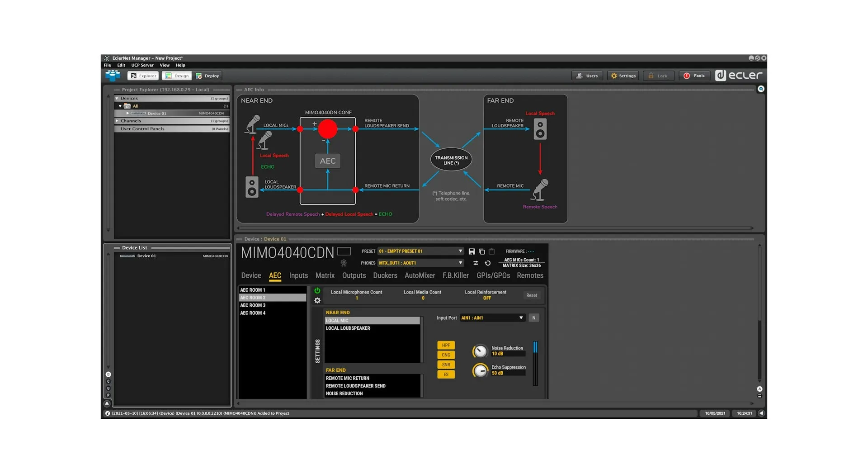Click the Deploy button in toolbar

point(208,76)
